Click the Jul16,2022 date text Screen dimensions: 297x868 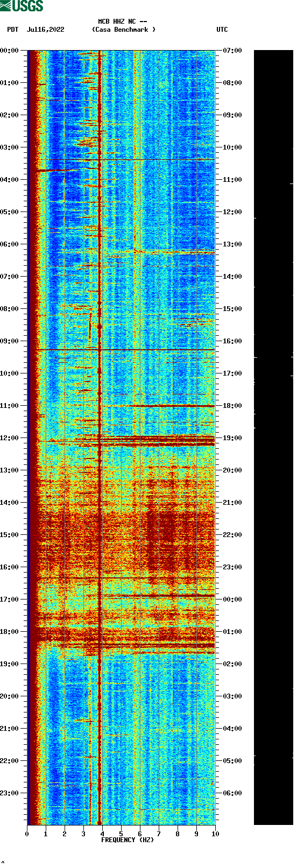click(45, 30)
